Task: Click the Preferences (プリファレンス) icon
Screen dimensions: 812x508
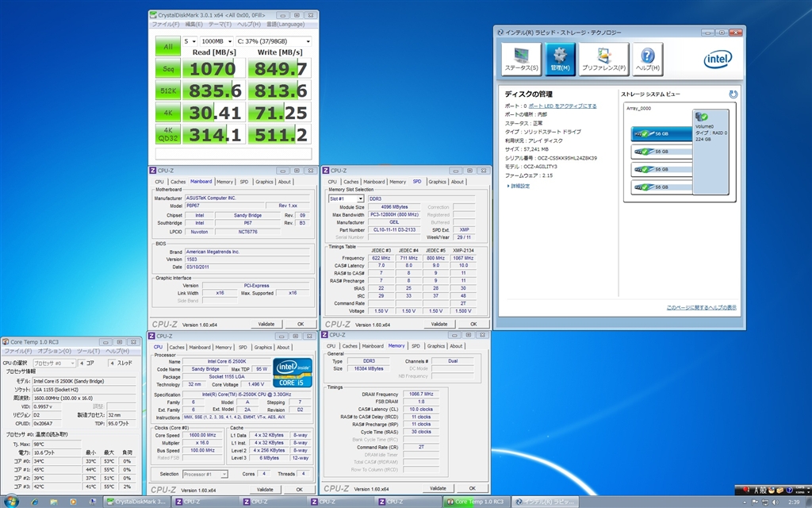Action: point(603,59)
